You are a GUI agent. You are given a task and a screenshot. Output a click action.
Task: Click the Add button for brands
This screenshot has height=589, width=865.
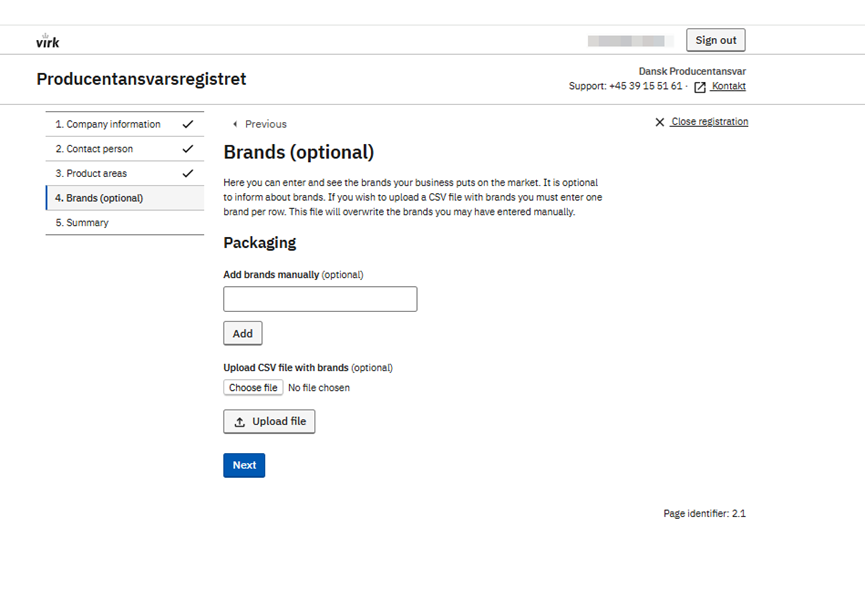coord(242,333)
